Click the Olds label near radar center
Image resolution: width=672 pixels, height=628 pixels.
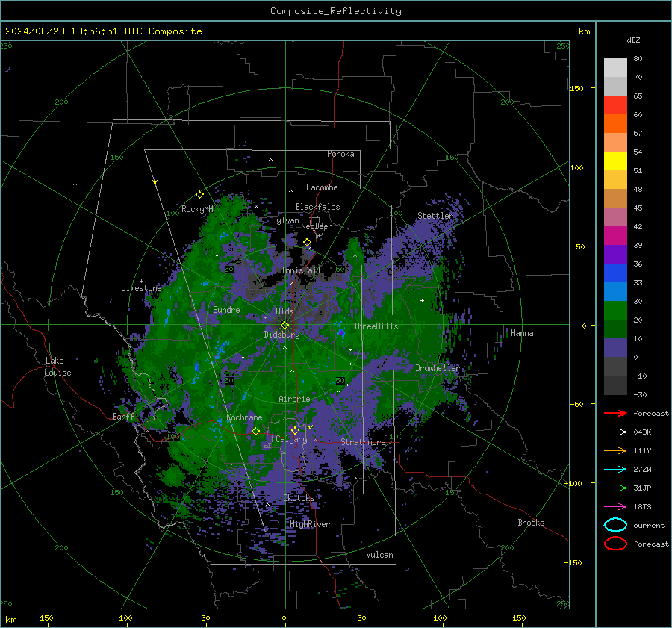tap(284, 311)
